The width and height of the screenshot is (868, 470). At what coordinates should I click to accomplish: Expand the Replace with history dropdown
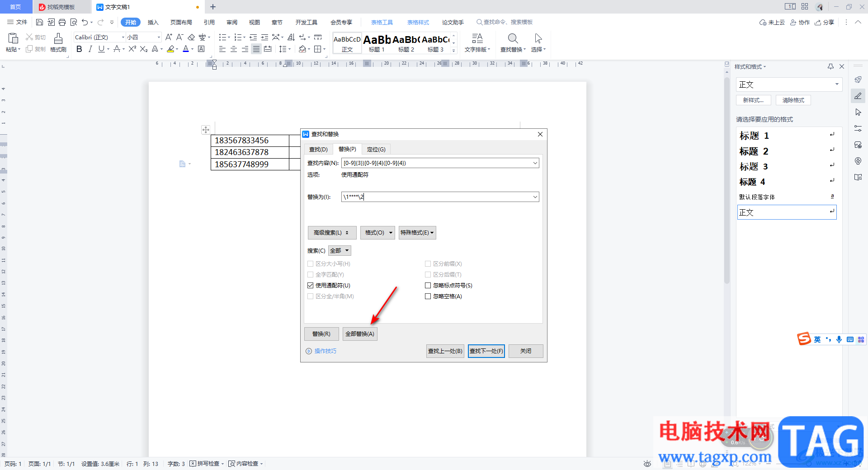tap(535, 197)
